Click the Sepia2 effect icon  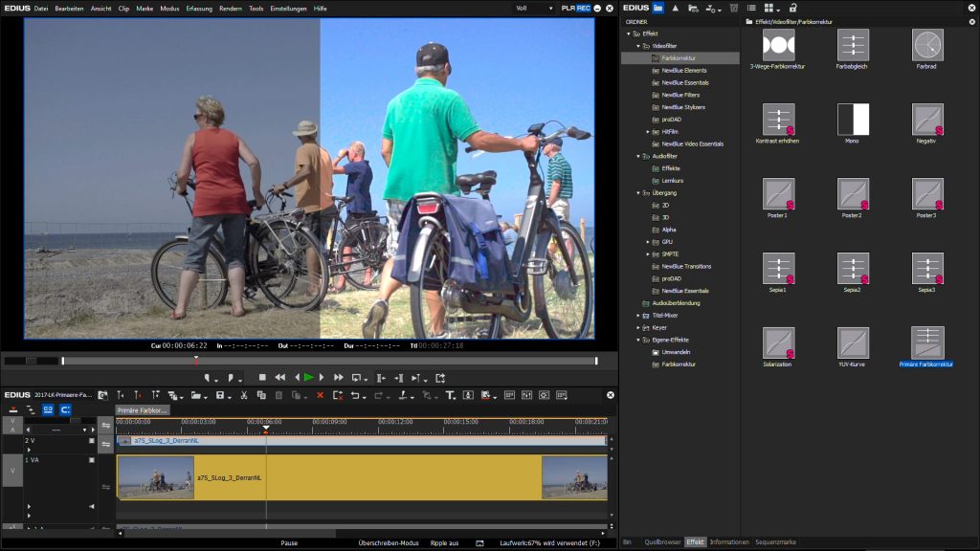pos(853,269)
